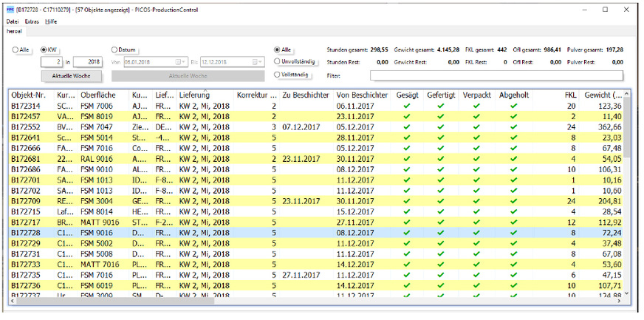Click Gefertigt checkmark in row B172729
644x320 pixels.
440,244
